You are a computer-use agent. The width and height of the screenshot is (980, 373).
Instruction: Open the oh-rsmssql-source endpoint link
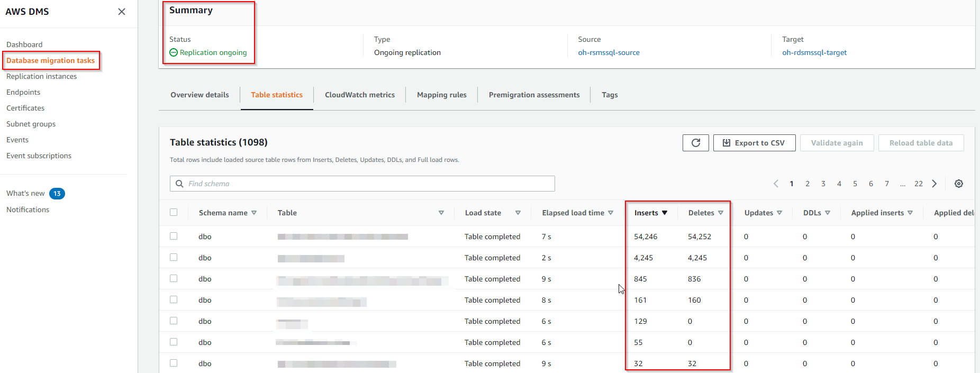(609, 52)
